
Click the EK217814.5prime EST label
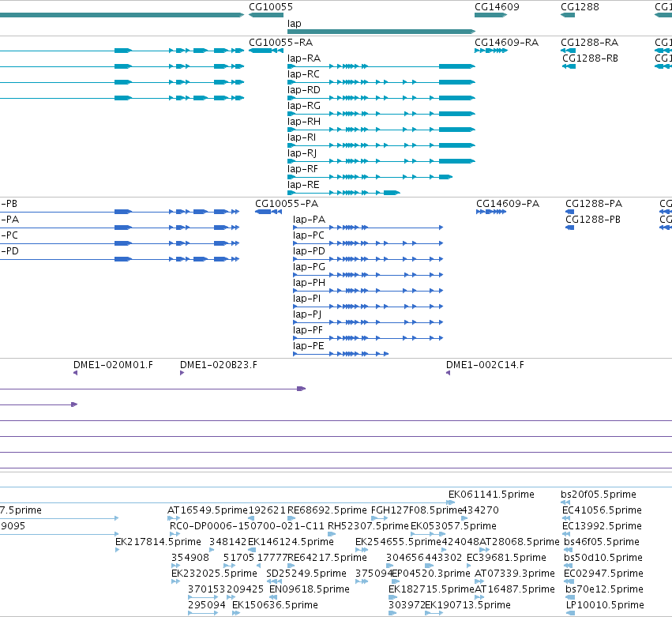(158, 542)
